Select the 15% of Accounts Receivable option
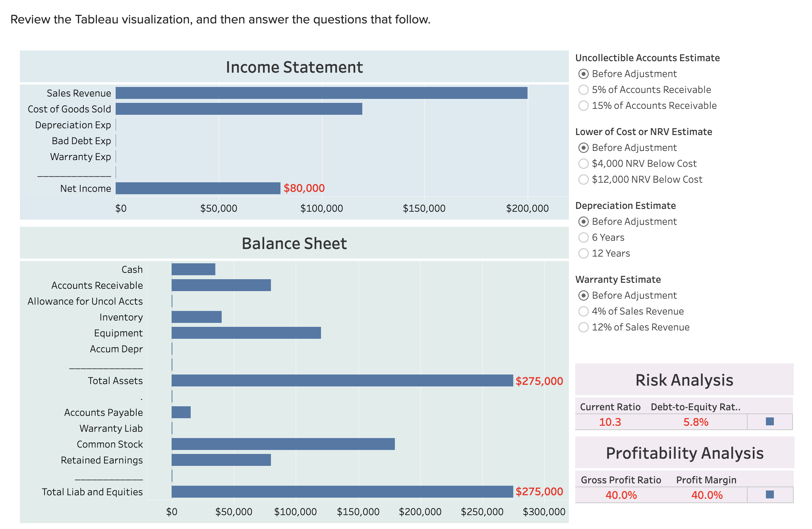 (x=583, y=106)
